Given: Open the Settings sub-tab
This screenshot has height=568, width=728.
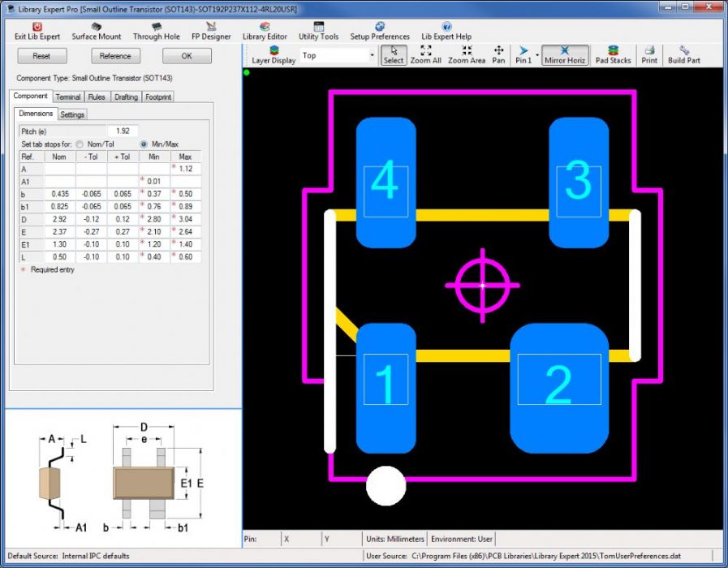Looking at the screenshot, I should pyautogui.click(x=72, y=114).
